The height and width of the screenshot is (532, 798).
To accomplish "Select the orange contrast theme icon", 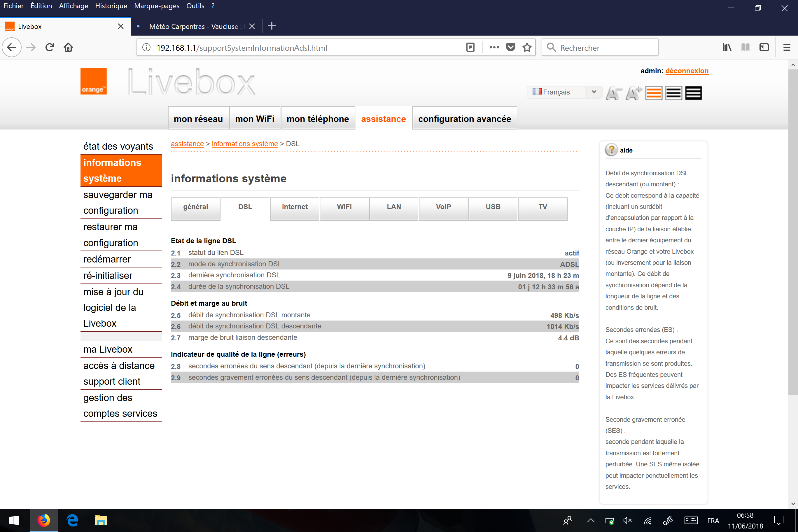I will [653, 93].
